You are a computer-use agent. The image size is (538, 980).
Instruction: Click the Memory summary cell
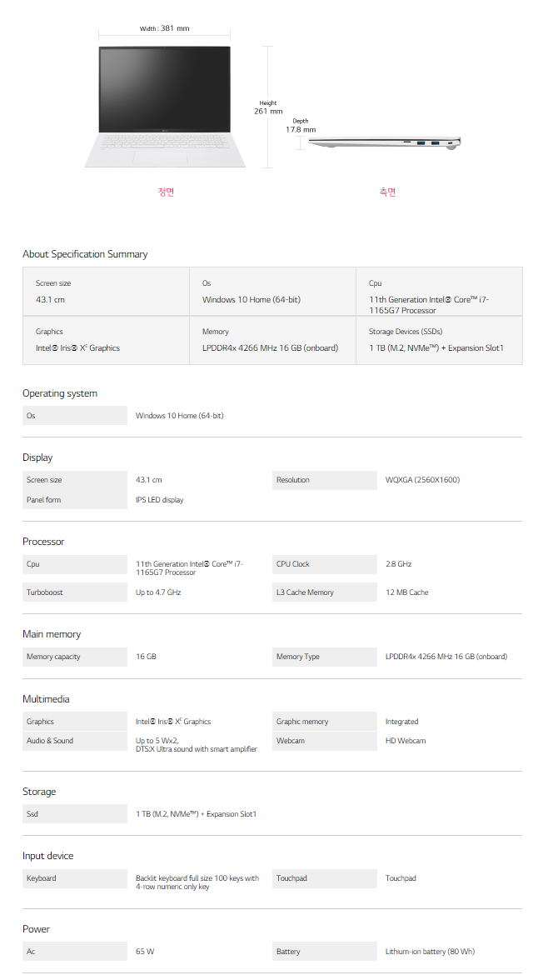click(x=272, y=340)
